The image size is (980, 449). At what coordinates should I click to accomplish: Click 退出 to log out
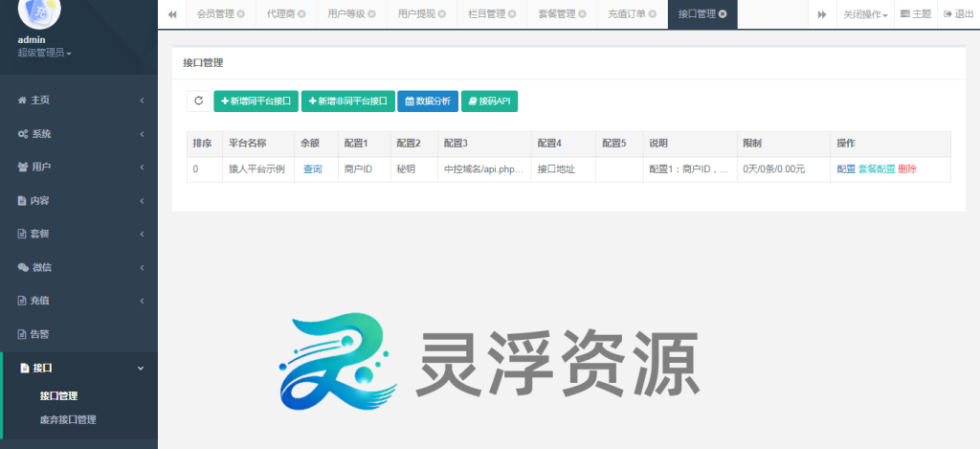(958, 13)
